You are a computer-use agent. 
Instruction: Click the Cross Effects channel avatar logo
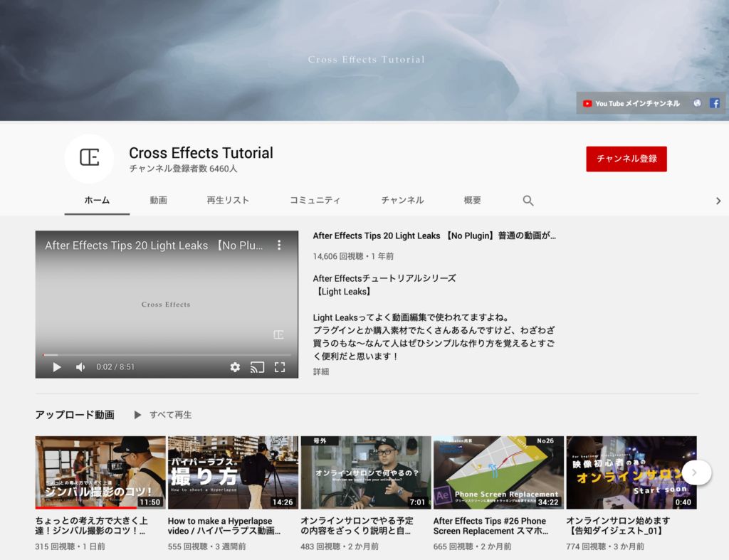click(x=89, y=158)
